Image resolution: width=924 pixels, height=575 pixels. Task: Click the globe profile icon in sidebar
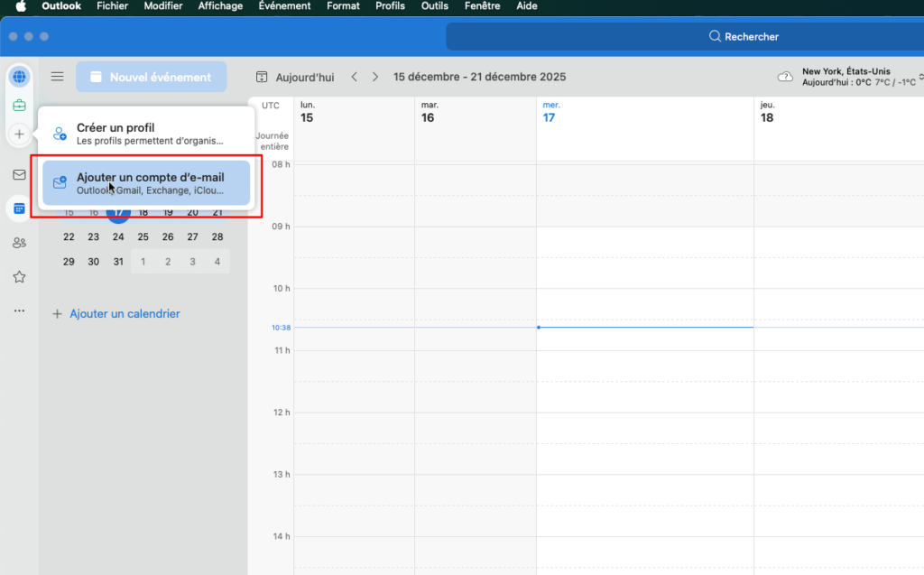coord(19,77)
